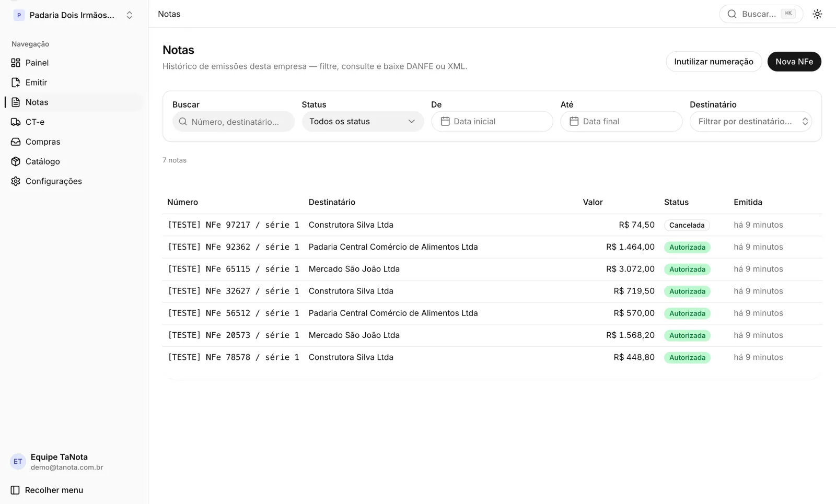Image resolution: width=836 pixels, height=504 pixels.
Task: Click the Emitida column header
Action: pos(748,202)
